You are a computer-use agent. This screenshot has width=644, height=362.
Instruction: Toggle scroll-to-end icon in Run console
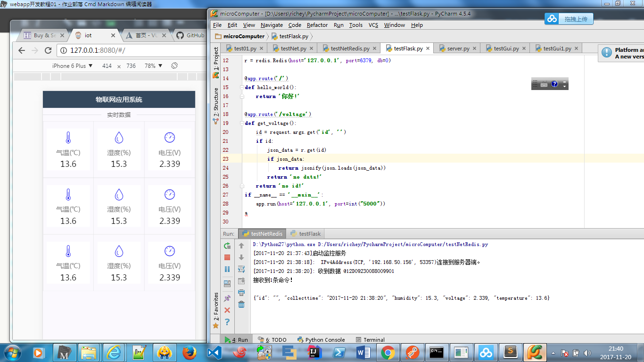(x=241, y=281)
